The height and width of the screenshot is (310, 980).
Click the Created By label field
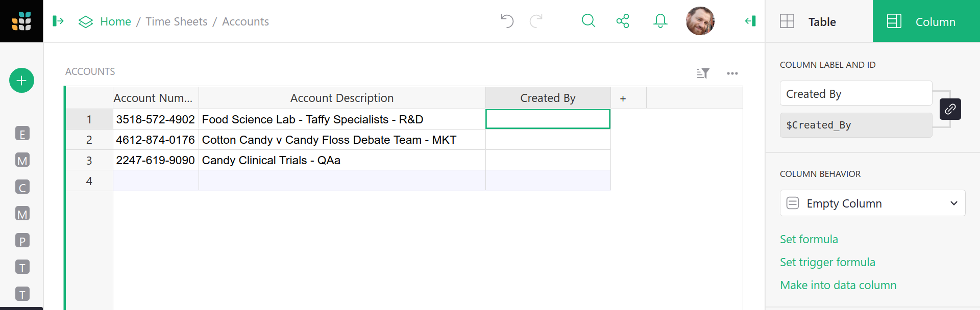click(855, 94)
